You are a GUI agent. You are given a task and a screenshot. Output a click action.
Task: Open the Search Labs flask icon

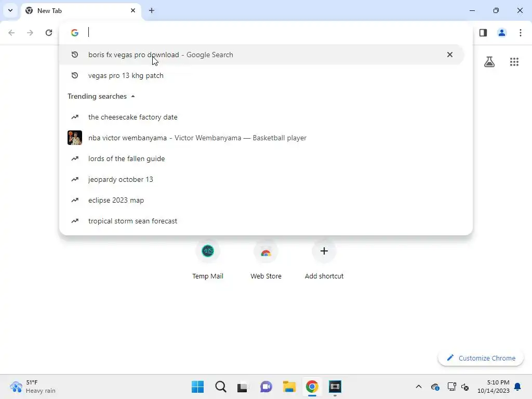click(489, 62)
